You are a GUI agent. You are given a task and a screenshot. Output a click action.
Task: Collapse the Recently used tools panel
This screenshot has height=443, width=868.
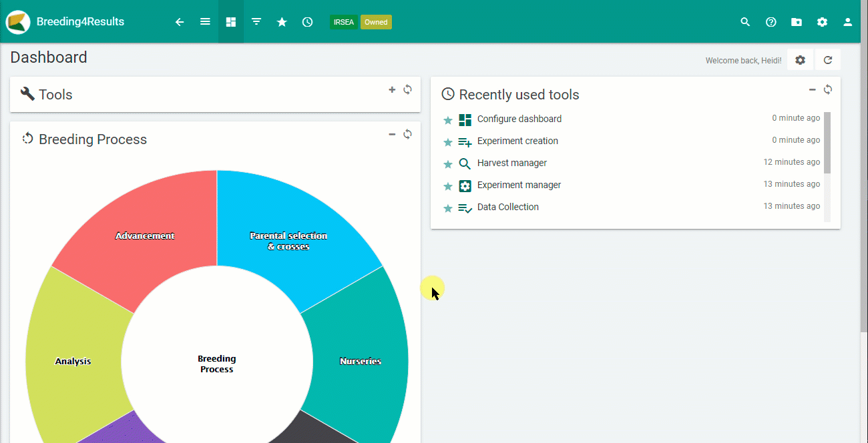tap(813, 89)
